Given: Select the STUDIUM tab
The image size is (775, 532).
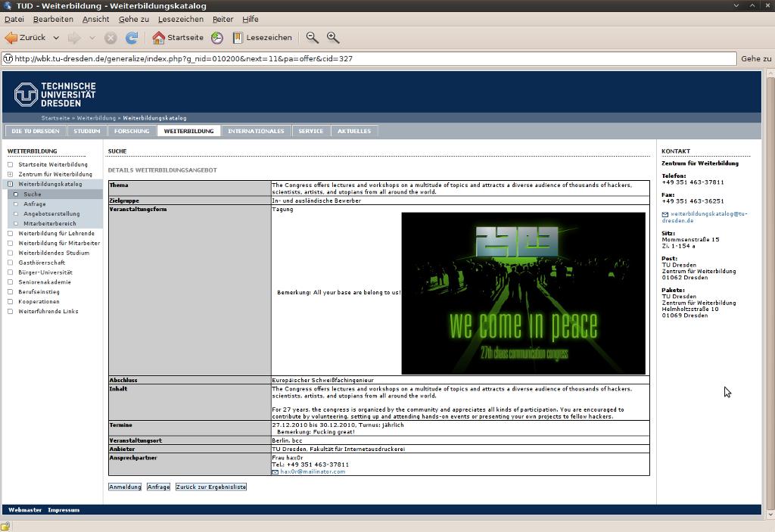Looking at the screenshot, I should pyautogui.click(x=86, y=131).
